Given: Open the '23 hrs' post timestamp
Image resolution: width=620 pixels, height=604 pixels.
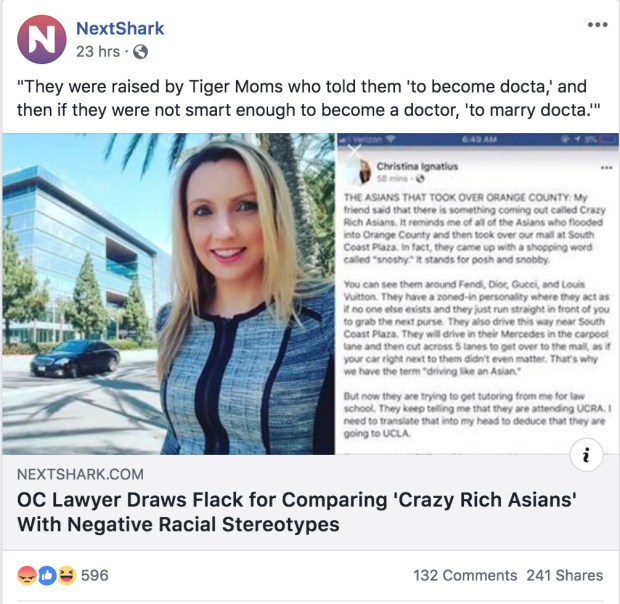Looking at the screenshot, I should pyautogui.click(x=99, y=51).
